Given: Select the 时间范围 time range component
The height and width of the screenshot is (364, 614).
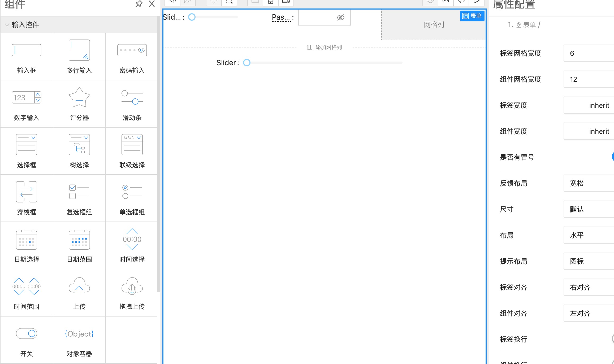Looking at the screenshot, I should [27, 293].
